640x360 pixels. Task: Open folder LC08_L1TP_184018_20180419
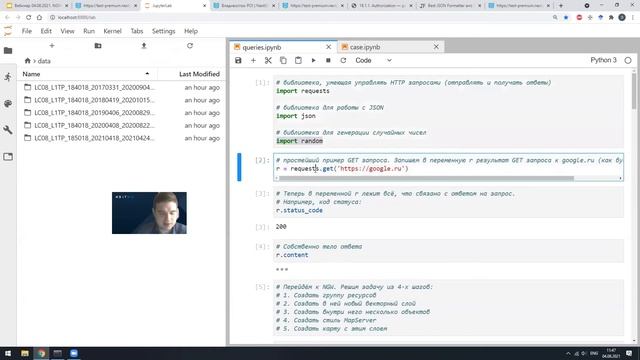[122, 100]
